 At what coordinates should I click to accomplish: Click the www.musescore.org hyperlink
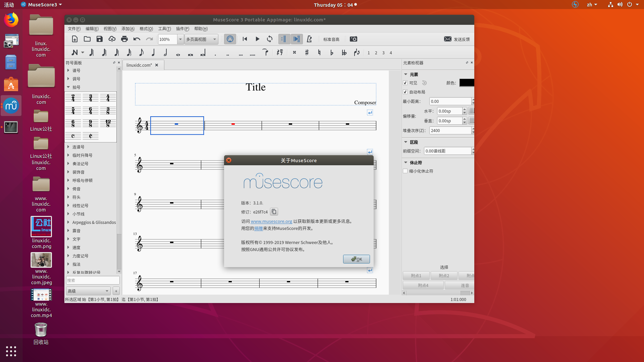[x=271, y=221]
